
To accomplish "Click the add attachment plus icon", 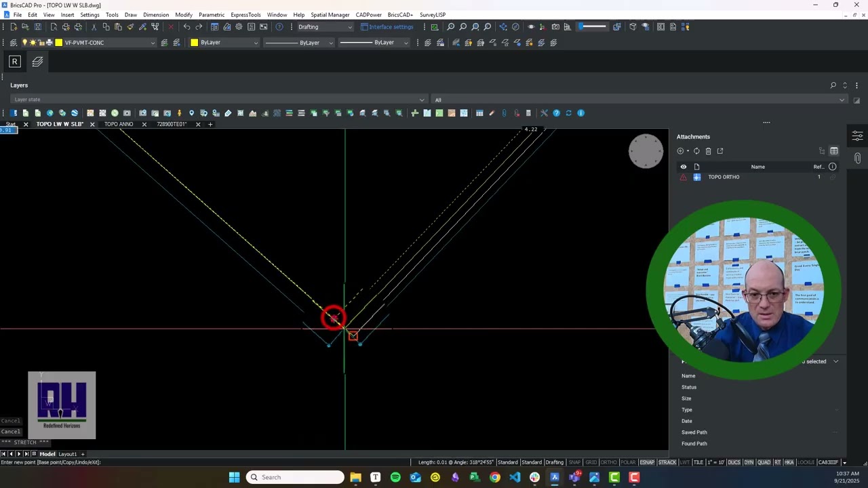I will point(680,151).
